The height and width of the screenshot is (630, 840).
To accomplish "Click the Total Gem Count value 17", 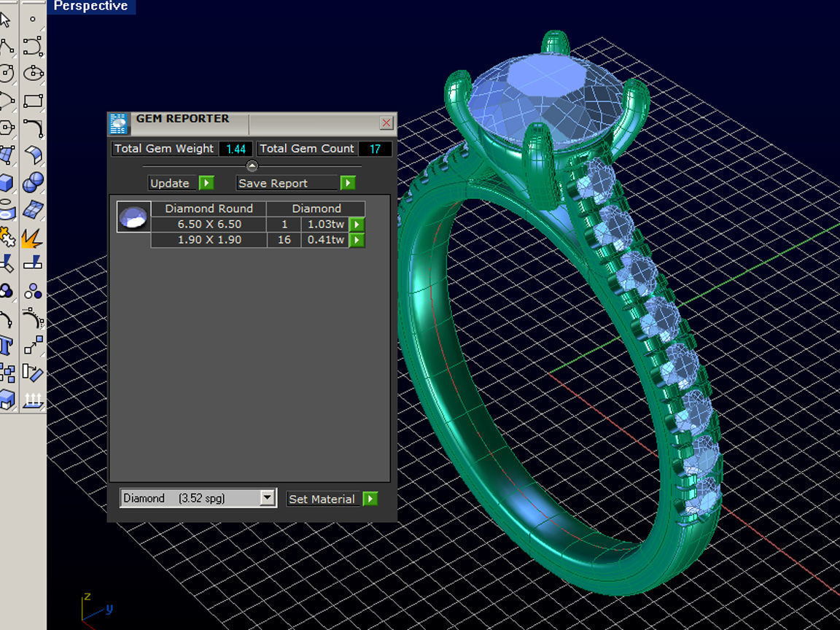I will tap(375, 149).
